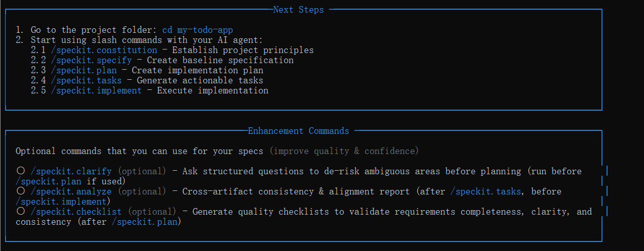The image size is (644, 251).
Task: Click /speckit.plan ending the checklist description
Action: (x=147, y=222)
